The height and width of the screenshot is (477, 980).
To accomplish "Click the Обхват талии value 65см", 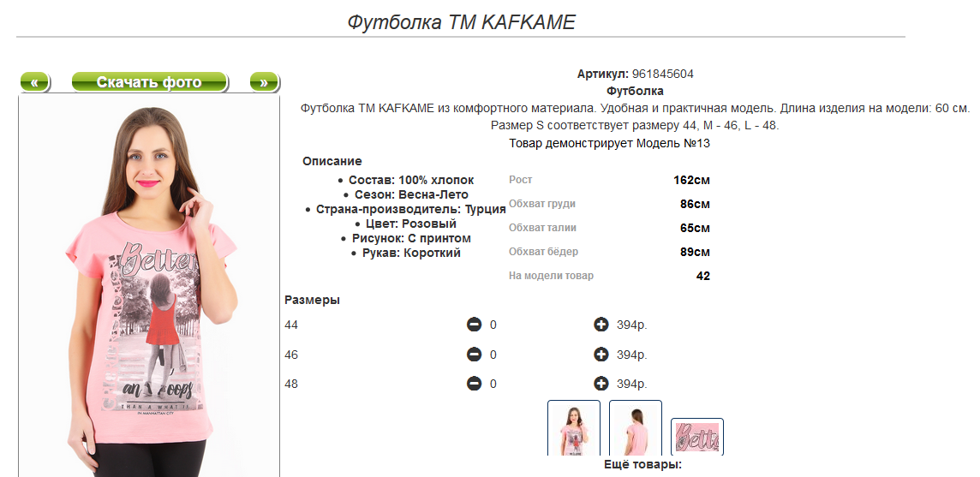I will [x=695, y=228].
